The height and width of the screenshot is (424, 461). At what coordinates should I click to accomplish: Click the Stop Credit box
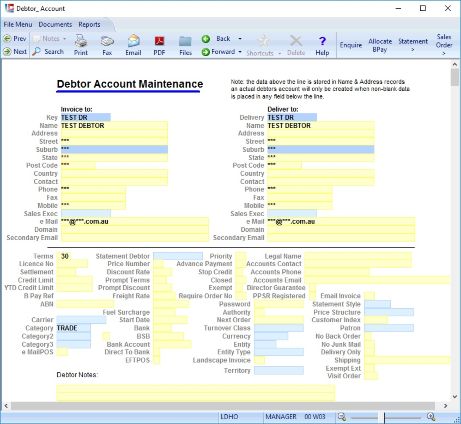click(239, 272)
